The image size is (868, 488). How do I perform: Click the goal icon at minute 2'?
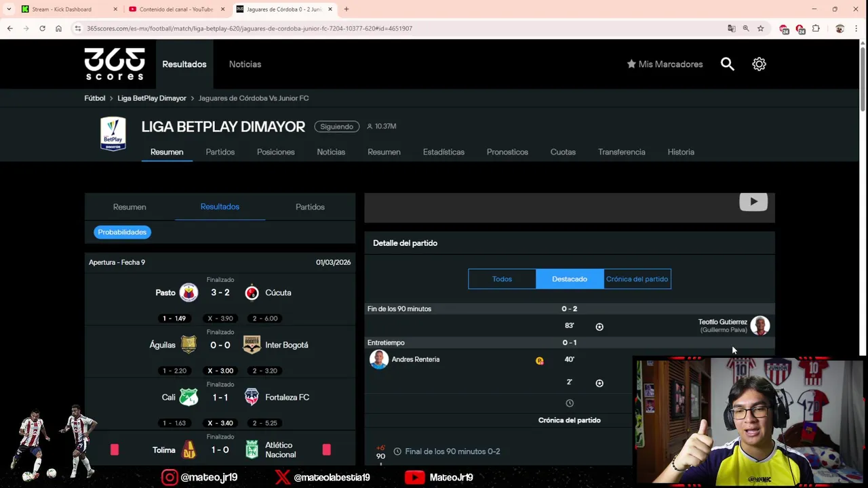pos(599,383)
